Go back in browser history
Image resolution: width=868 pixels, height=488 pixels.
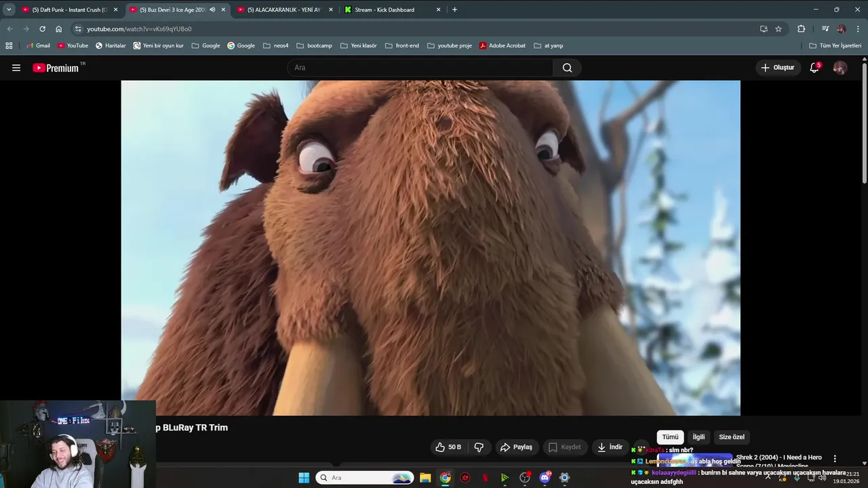point(9,29)
